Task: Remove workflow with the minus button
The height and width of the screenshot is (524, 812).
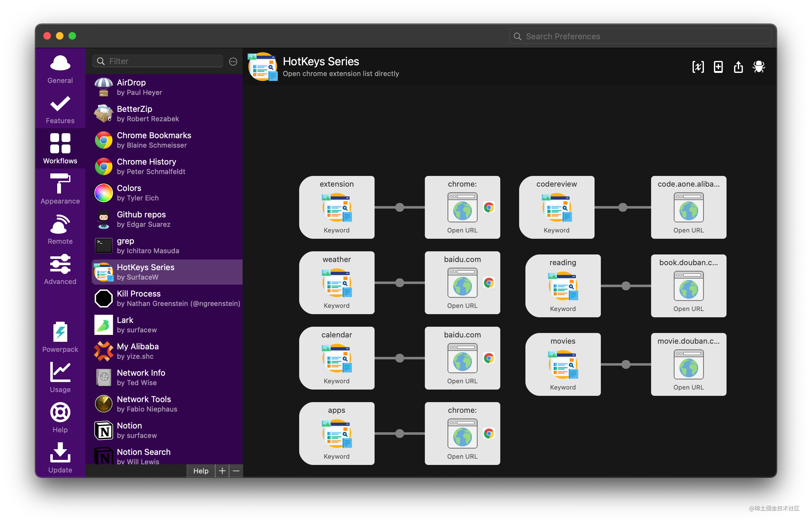Action: click(236, 471)
